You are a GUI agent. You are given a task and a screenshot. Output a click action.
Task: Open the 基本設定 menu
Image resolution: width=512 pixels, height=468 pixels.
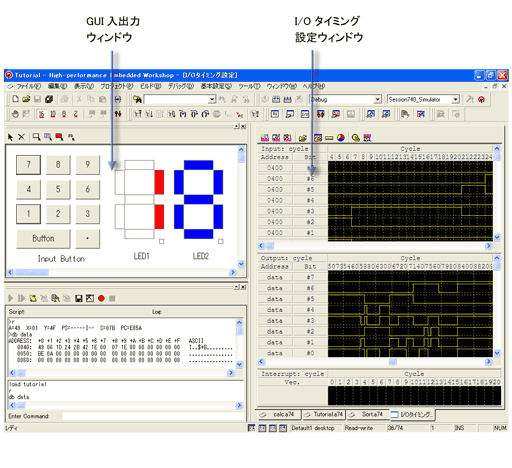pyautogui.click(x=216, y=86)
